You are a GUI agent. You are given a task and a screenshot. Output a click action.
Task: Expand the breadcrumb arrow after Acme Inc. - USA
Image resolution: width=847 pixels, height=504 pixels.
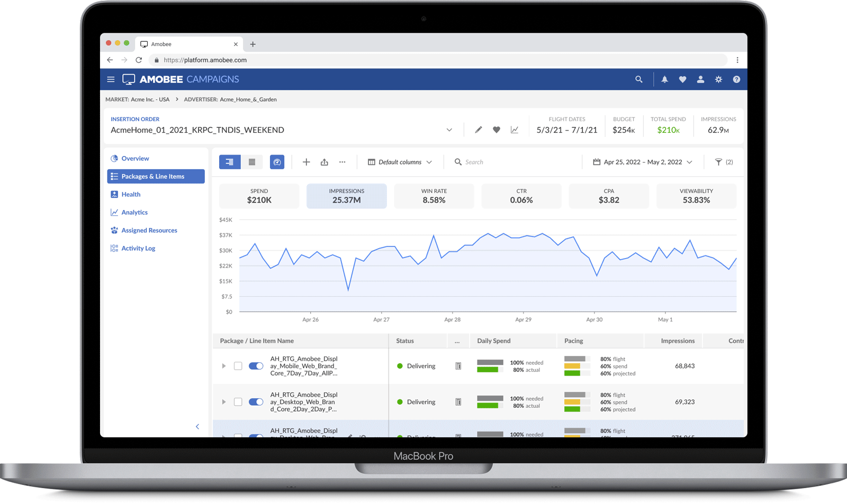tap(177, 99)
